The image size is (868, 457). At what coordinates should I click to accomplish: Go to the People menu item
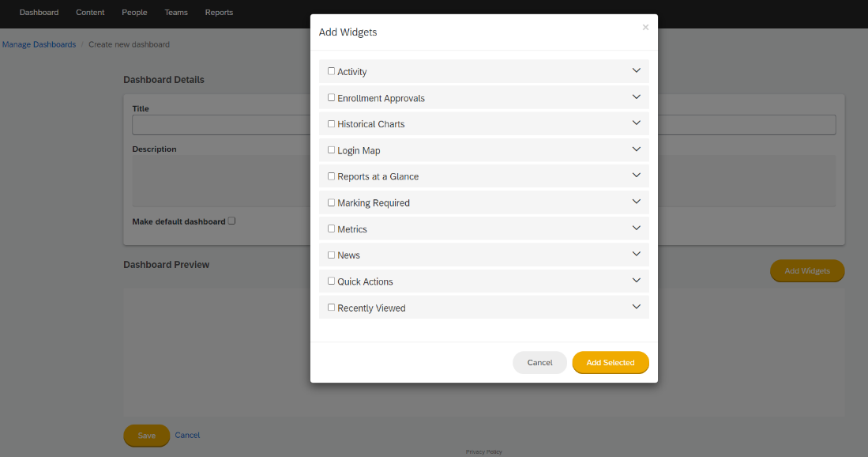coord(134,12)
